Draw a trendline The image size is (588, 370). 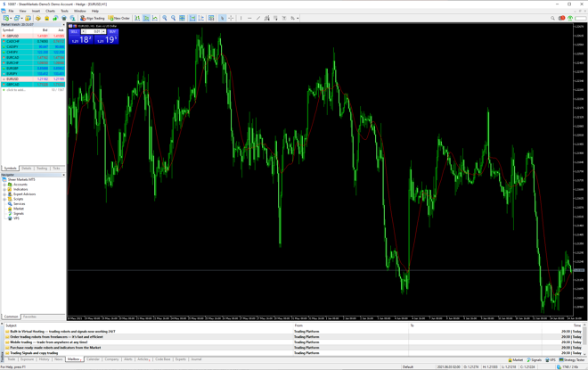pyautogui.click(x=258, y=18)
